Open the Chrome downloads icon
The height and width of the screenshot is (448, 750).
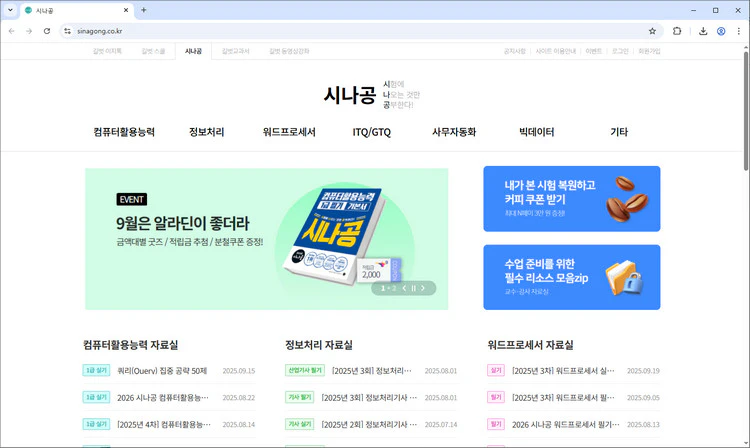(x=703, y=31)
